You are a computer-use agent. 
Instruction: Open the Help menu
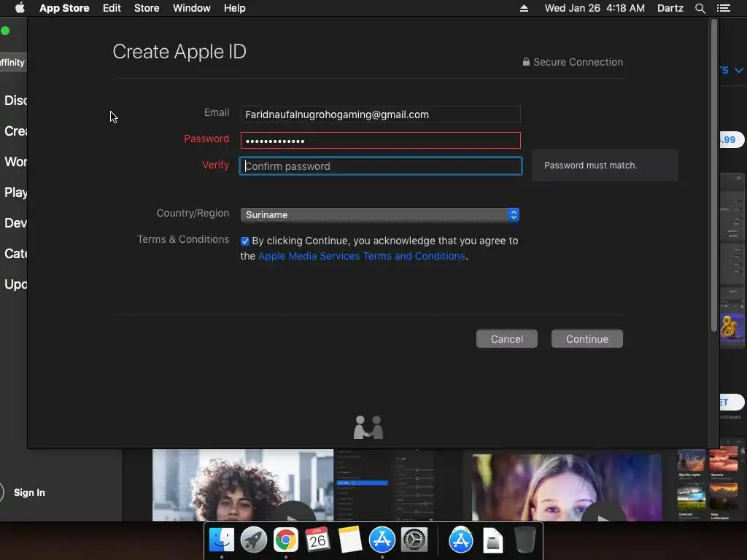click(x=235, y=8)
